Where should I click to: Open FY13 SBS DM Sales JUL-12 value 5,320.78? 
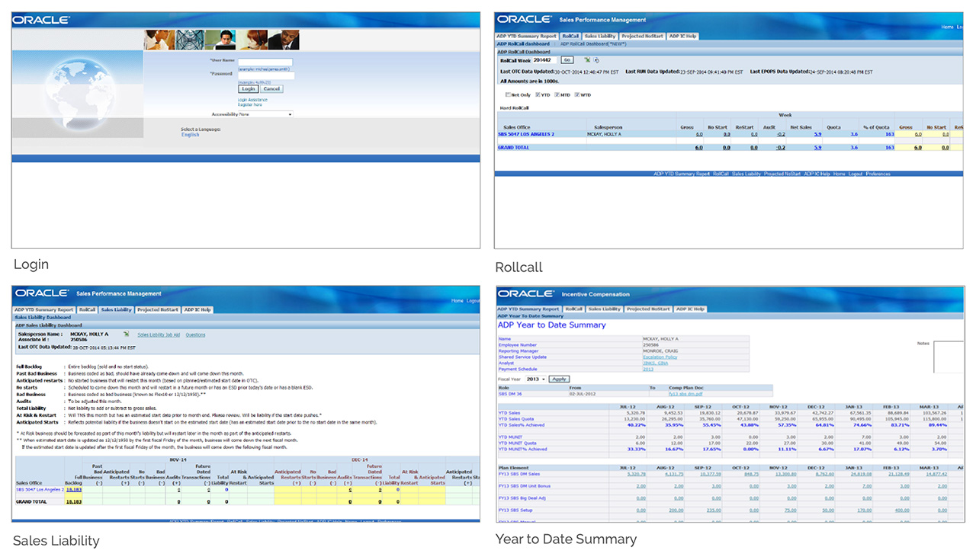(x=635, y=473)
